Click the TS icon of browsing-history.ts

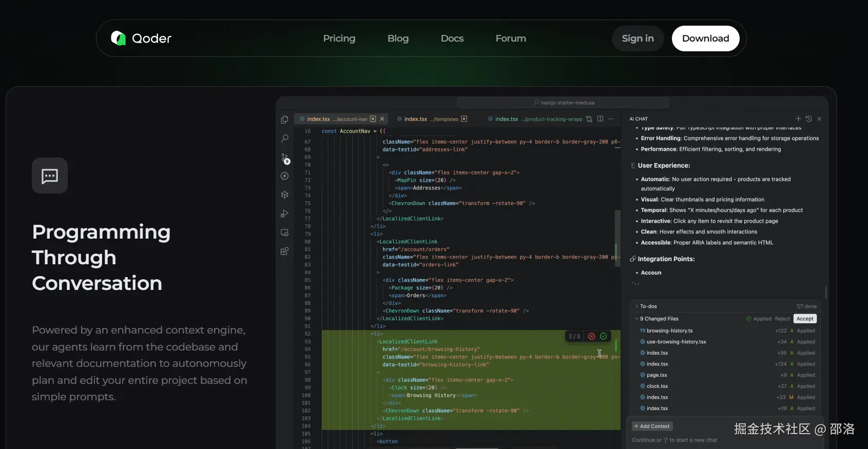point(643,331)
